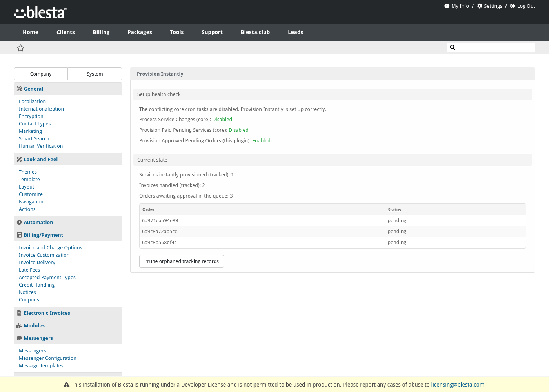Open Invoice Customization settings

(44, 255)
